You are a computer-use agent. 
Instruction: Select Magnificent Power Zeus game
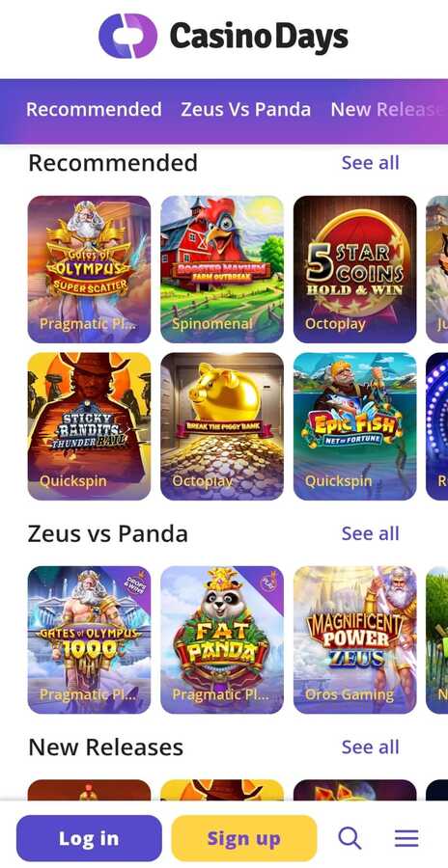coord(355,640)
